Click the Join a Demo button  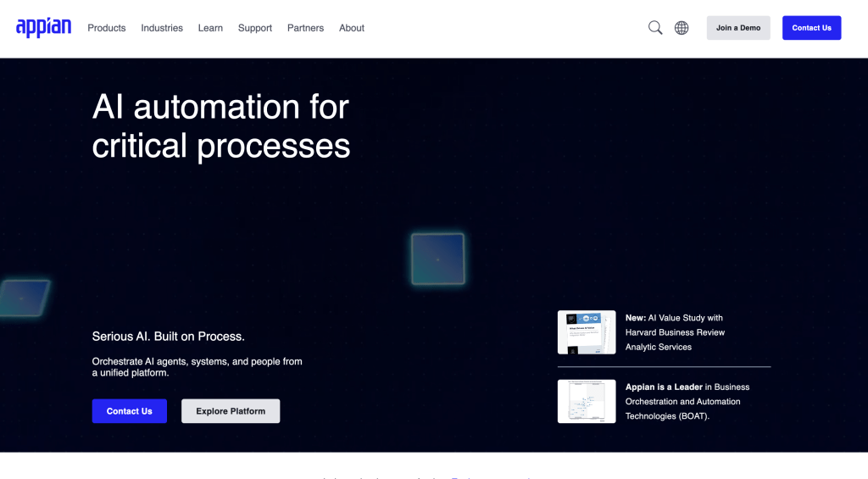click(x=738, y=28)
